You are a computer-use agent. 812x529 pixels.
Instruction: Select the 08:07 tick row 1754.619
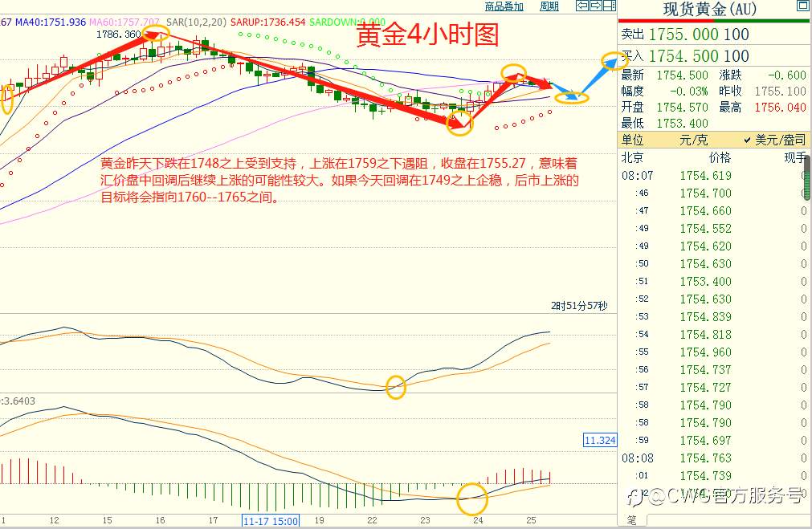[x=715, y=176]
